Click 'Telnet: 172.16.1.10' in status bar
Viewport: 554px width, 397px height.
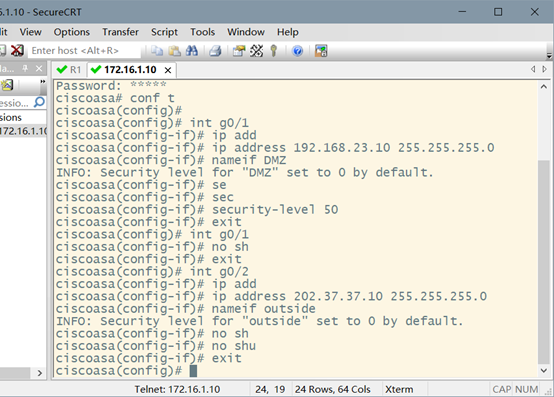tap(177, 389)
